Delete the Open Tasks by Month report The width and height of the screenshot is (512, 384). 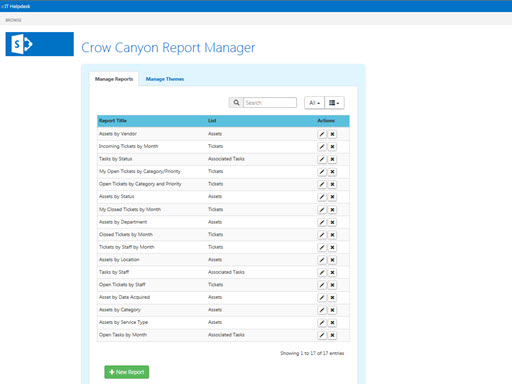332,335
